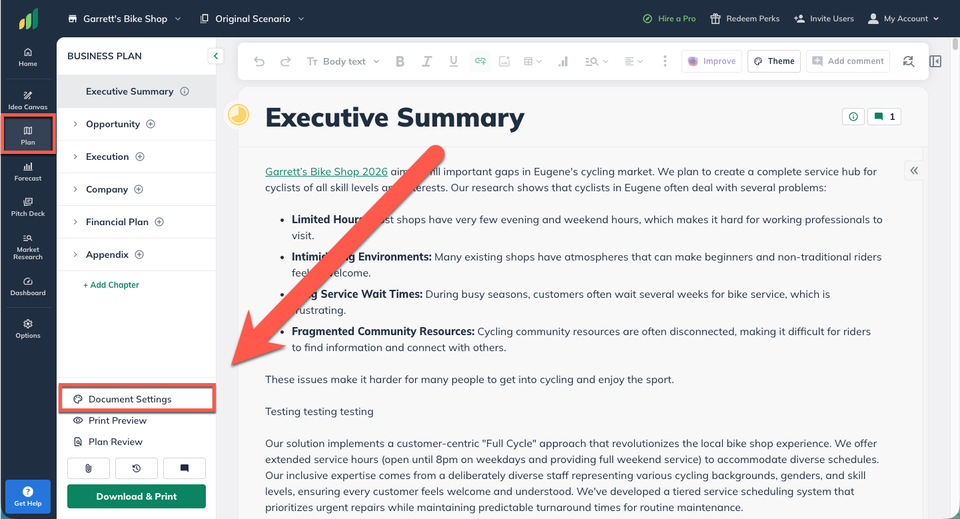Click the insert chart toolbar icon

pyautogui.click(x=563, y=61)
